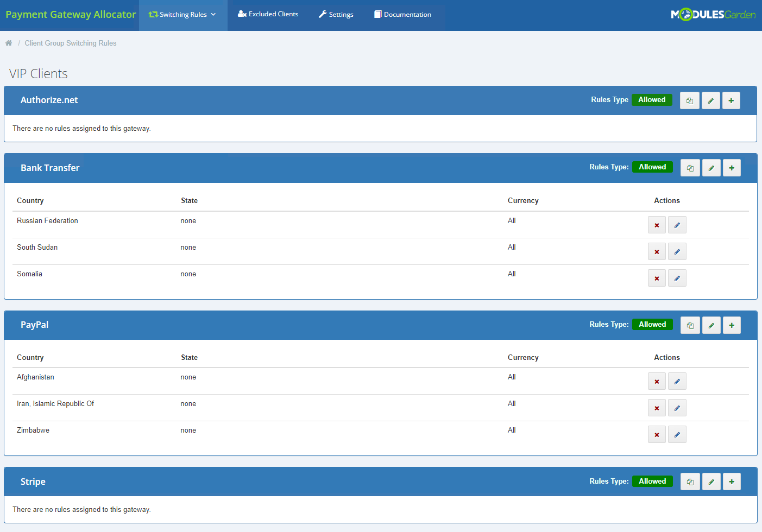The image size is (762, 532).
Task: Go to the Excluded Clients tab
Action: (x=268, y=15)
